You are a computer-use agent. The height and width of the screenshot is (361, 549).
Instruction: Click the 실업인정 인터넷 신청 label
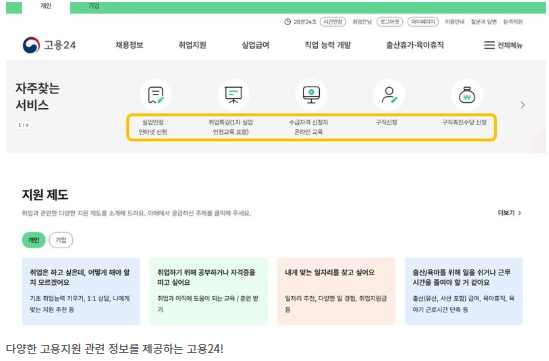(x=153, y=127)
